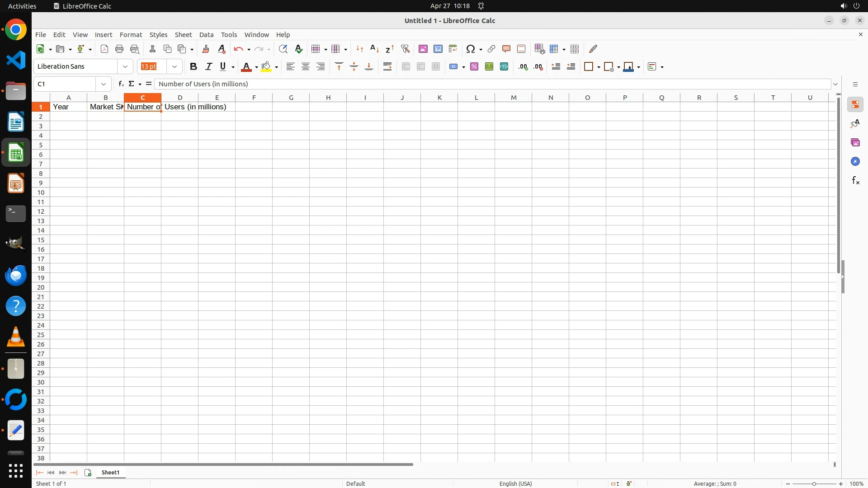Open the Insert Special Character tool
Viewport: 868px width, 488px height.
click(x=471, y=49)
